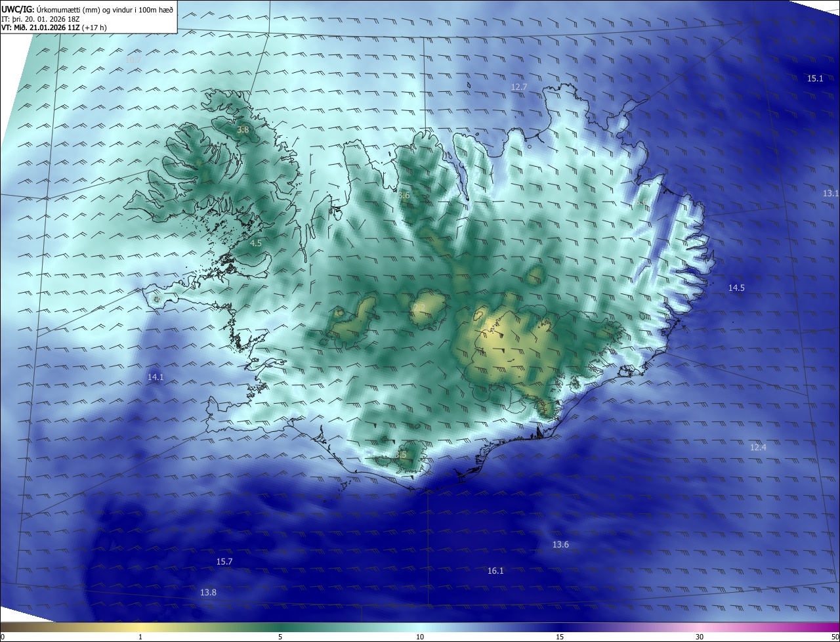Click the 13.6 value label
The image size is (840, 642).
560,544
